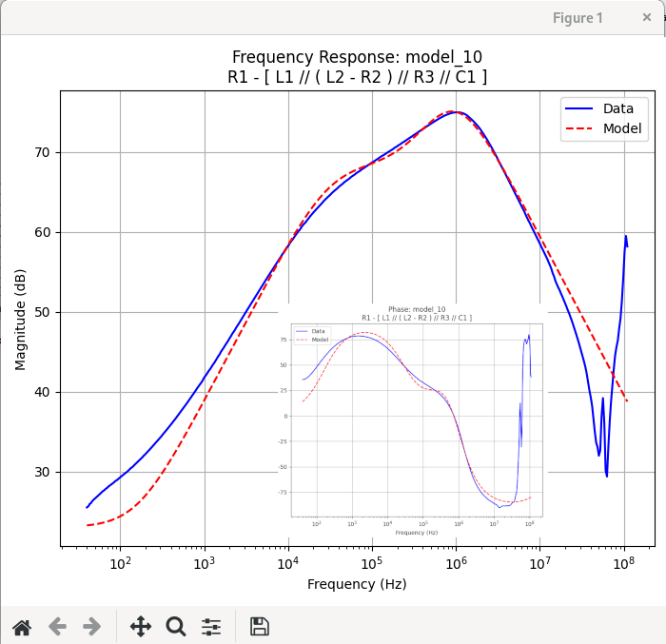Click the inset Phase plot thumbnail

coord(413,420)
